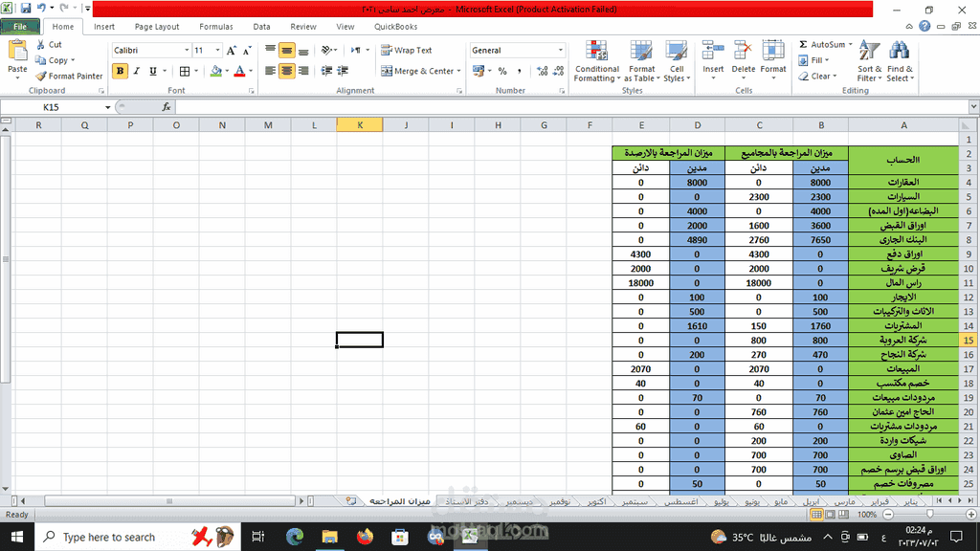Click the Undo arrow icon

coord(41,9)
